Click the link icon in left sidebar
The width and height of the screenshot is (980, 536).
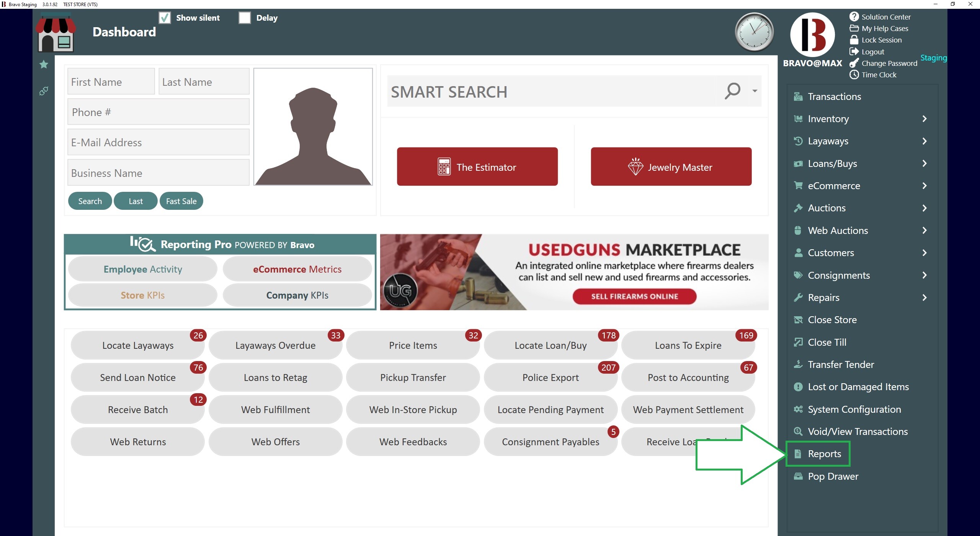(44, 91)
